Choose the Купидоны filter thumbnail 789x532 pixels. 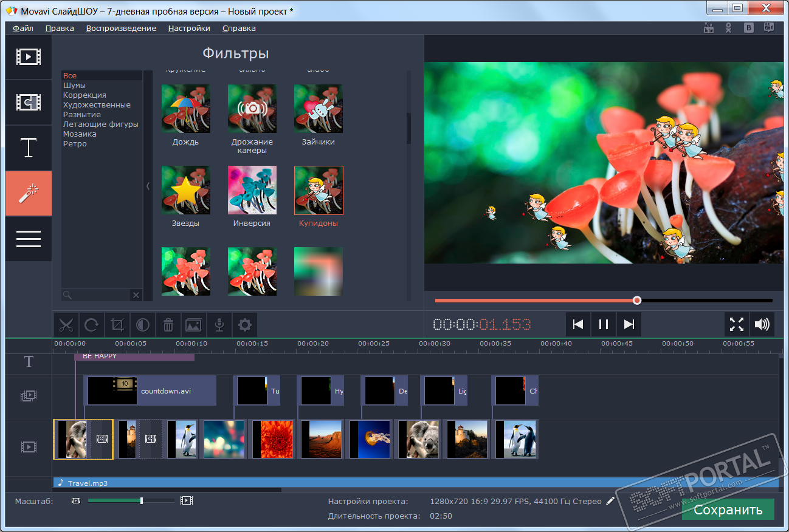(319, 190)
